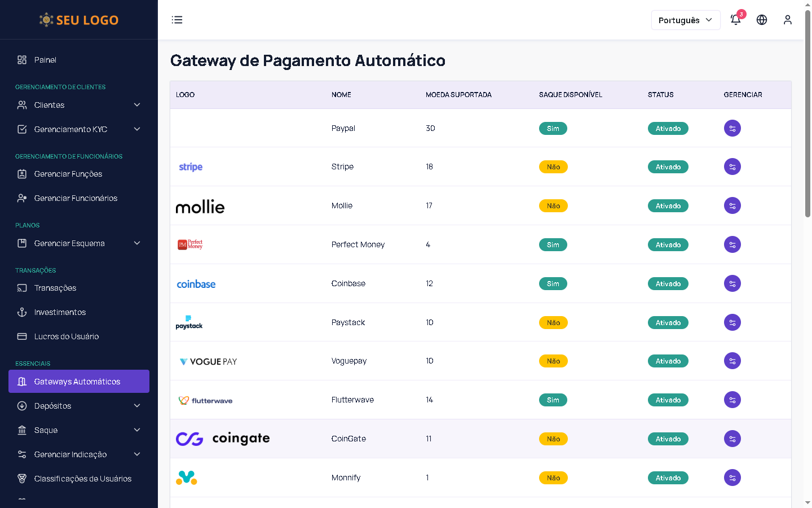Open the Português language dropdown
This screenshot has height=508, width=812.
(685, 20)
